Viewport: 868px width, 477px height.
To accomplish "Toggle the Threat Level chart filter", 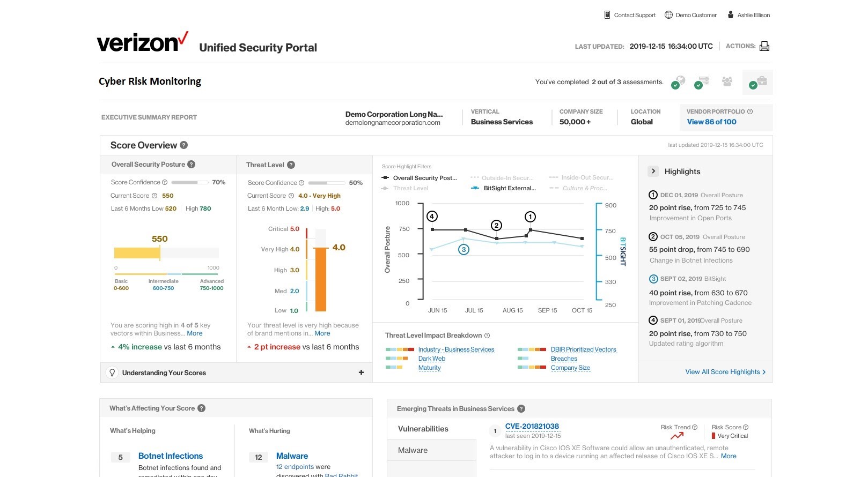I will (411, 188).
